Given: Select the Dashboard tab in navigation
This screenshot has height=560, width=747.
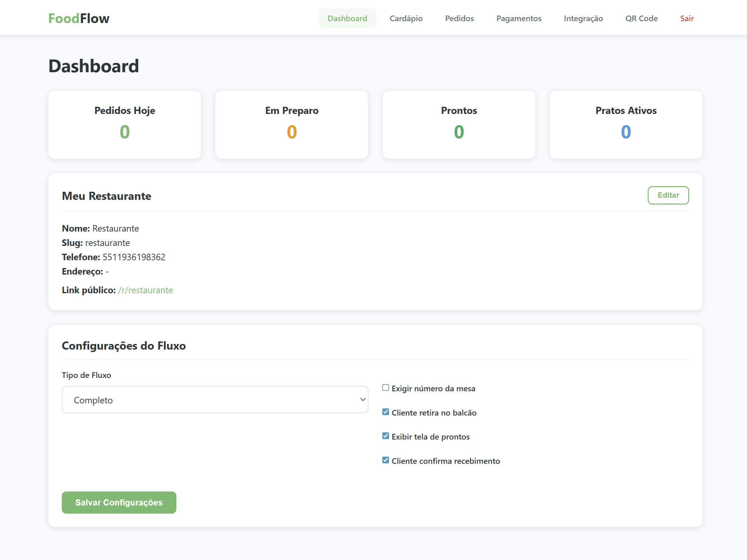Looking at the screenshot, I should tap(347, 19).
